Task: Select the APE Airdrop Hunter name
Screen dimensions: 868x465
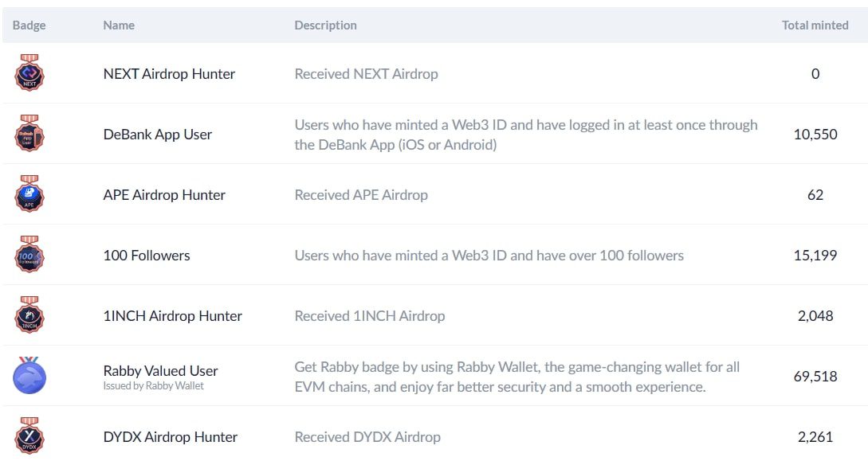Action: pyautogui.click(x=164, y=195)
